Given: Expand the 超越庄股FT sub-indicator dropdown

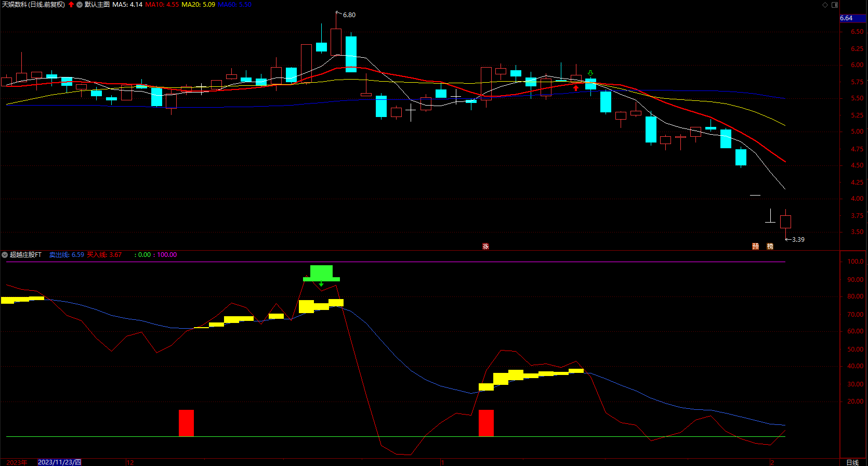Looking at the screenshot, I should 5,255.
